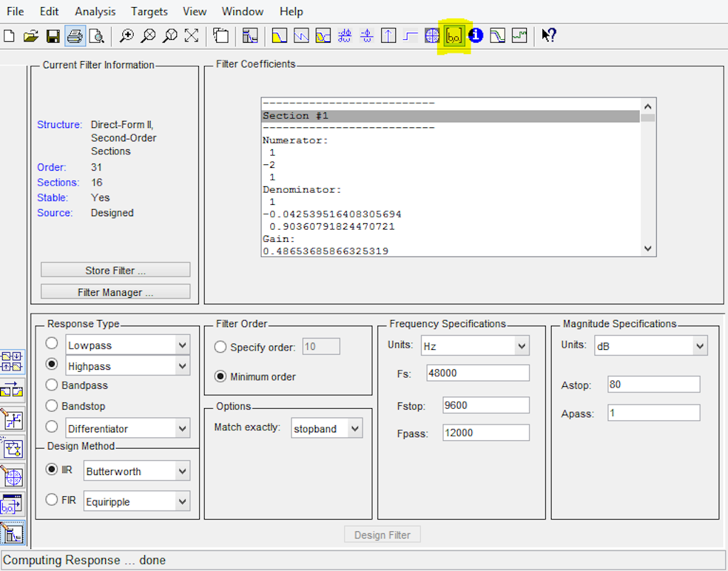Open the frequency Units Hz dropdown

(522, 346)
